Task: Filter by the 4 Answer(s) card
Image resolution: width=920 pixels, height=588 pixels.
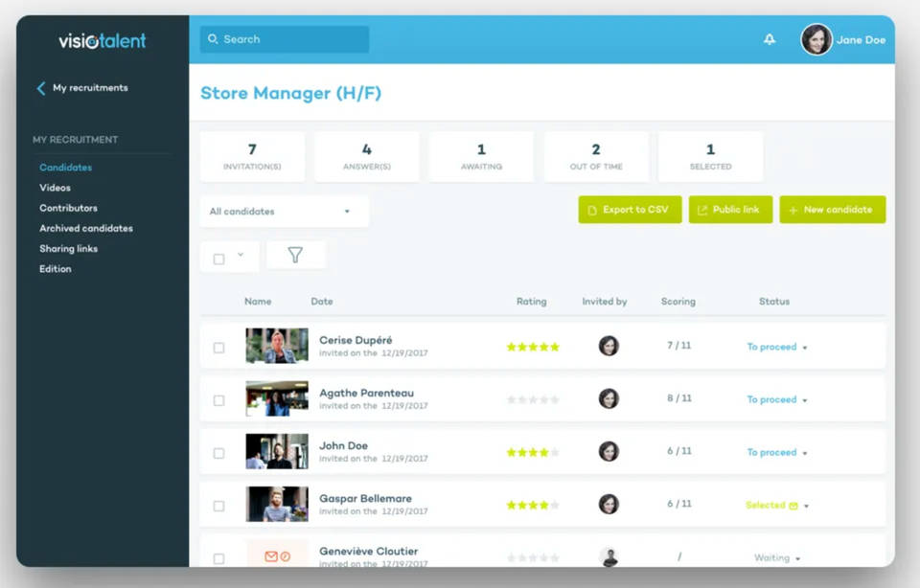Action: click(367, 156)
